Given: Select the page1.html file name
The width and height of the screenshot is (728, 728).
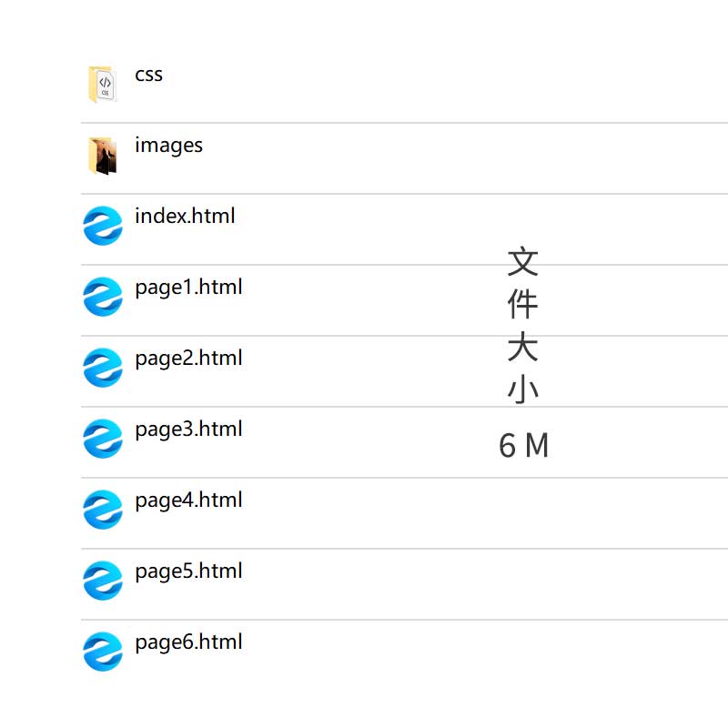Looking at the screenshot, I should click(x=188, y=288).
